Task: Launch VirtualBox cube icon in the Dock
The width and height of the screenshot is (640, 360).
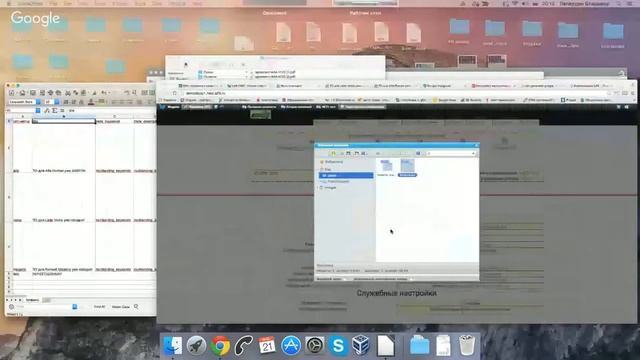Action: click(361, 346)
